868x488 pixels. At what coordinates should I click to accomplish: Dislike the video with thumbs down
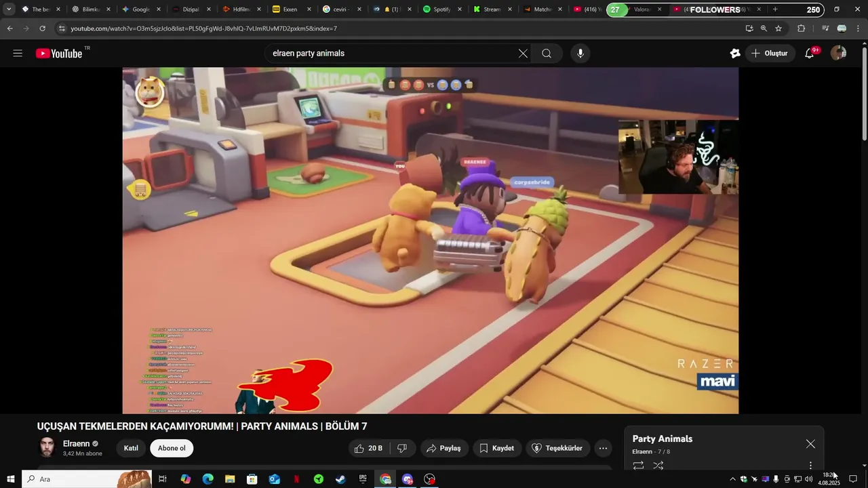click(x=402, y=448)
